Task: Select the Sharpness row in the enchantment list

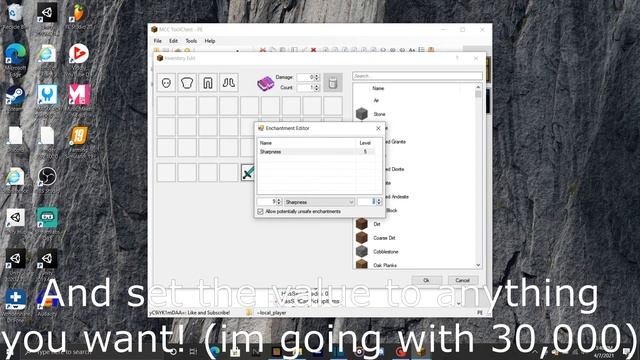Action: 316,152
